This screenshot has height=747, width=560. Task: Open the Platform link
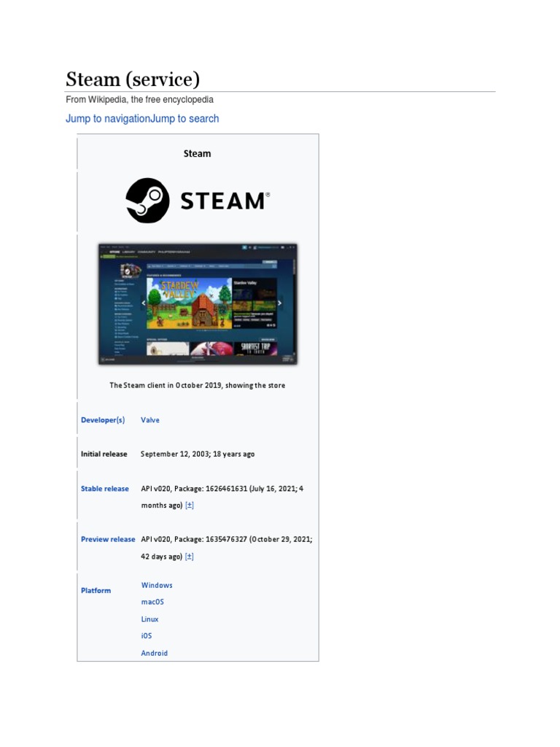96,591
